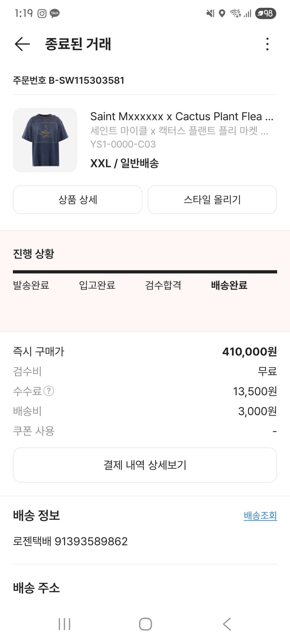Image resolution: width=290 pixels, height=644 pixels.
Task: Open the 배송조회 tracking link
Action: [x=259, y=516]
